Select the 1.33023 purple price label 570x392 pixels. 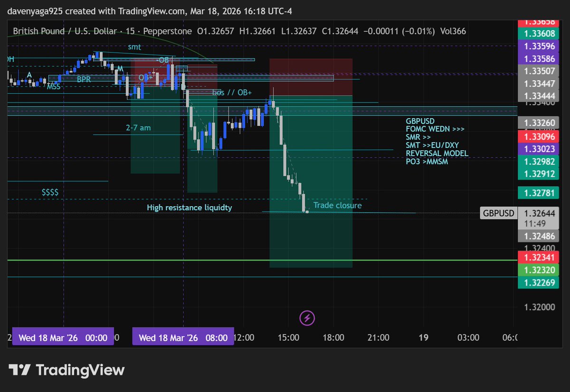point(539,149)
